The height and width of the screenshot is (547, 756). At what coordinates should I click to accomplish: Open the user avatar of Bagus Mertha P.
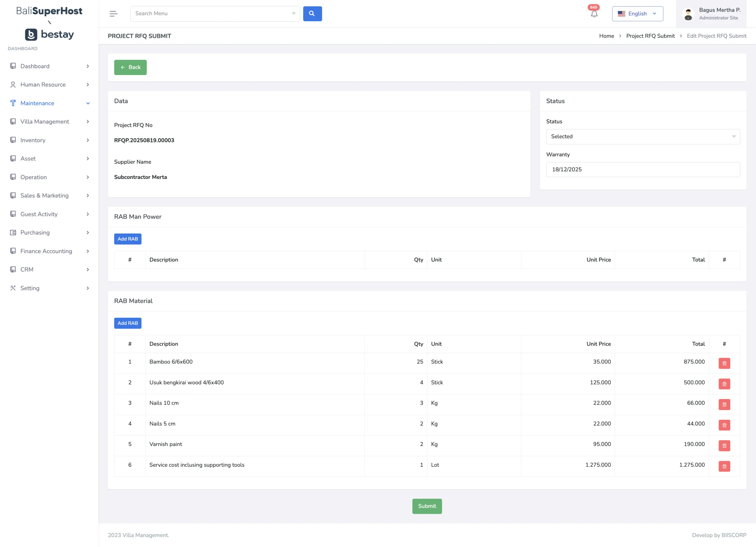[688, 14]
